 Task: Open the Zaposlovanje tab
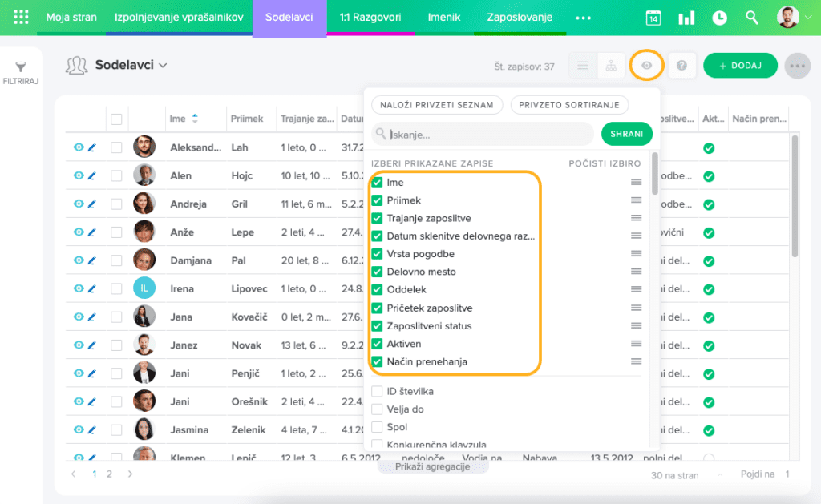click(520, 18)
